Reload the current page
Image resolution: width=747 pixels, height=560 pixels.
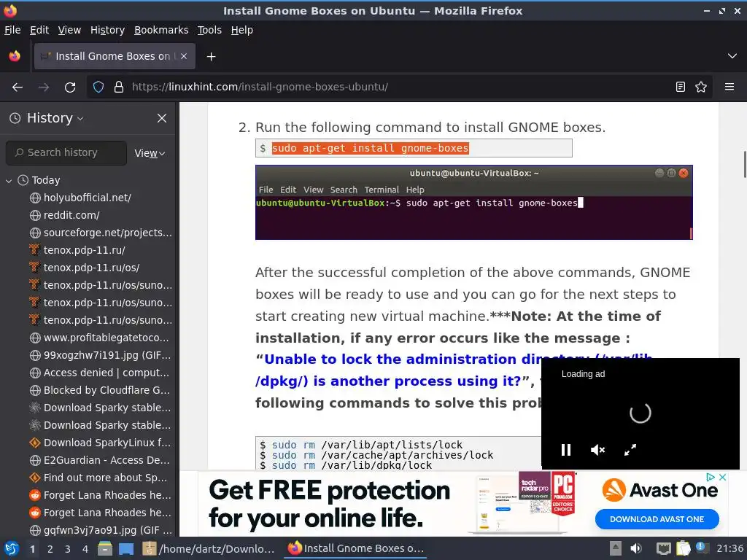(70, 87)
